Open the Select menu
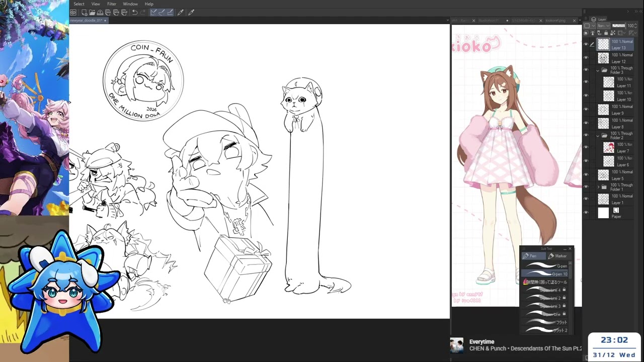Image resolution: width=644 pixels, height=362 pixels. pyautogui.click(x=79, y=4)
